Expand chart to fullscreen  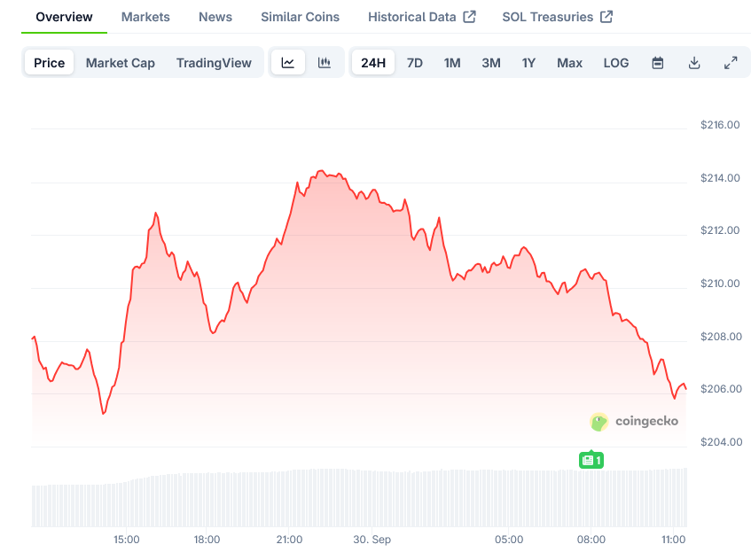point(731,63)
